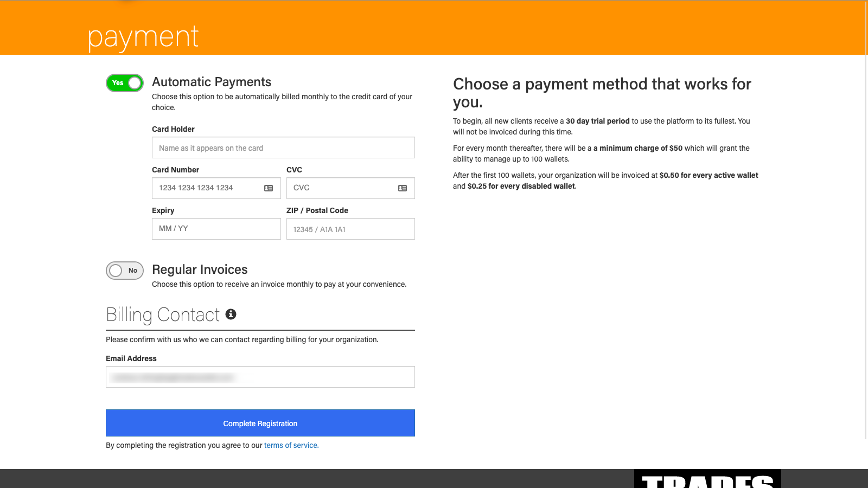This screenshot has height=488, width=868.
Task: Open the terms of service link
Action: (x=291, y=445)
